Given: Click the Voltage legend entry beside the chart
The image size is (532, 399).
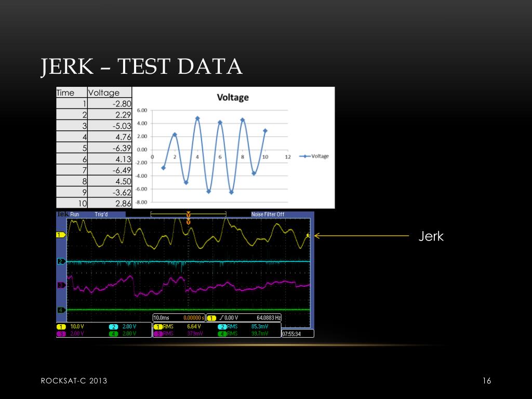Looking at the screenshot, I should [314, 156].
